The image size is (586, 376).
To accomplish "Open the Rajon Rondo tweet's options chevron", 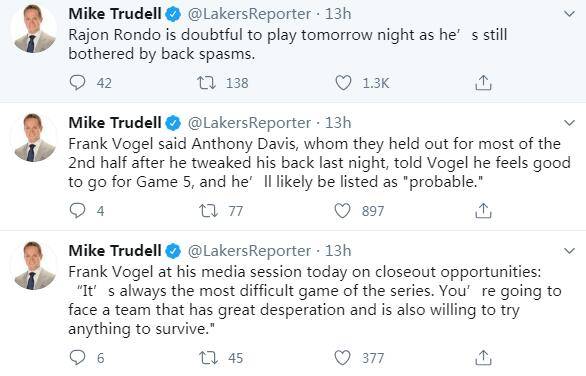I will point(569,14).
